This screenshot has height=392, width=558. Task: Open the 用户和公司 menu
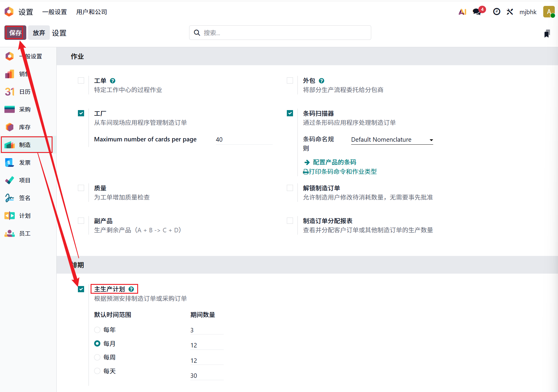point(91,12)
